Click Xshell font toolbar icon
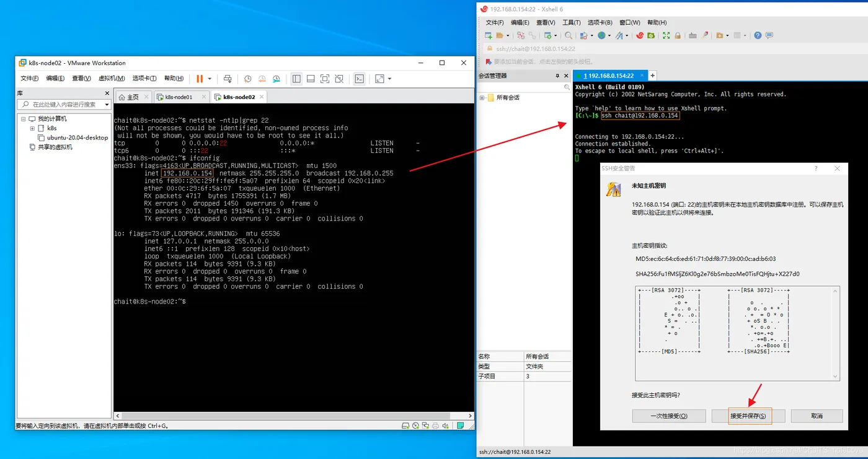This screenshot has height=459, width=868. tap(619, 35)
